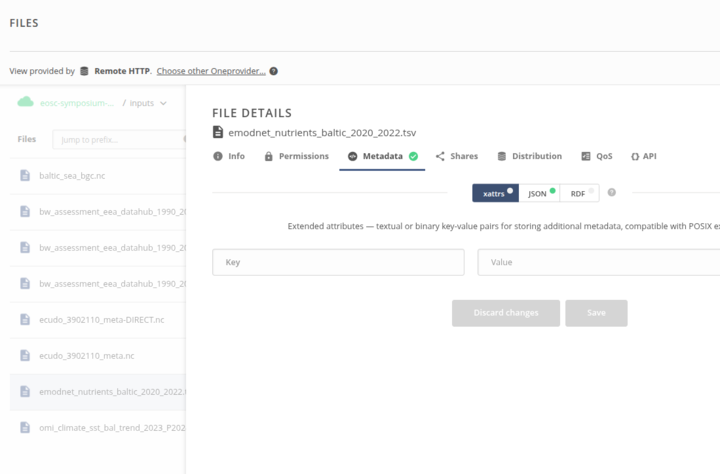The height and width of the screenshot is (474, 720).
Task: Click the file icon next to baltic_sea_bgc.nc
Action: pos(25,175)
